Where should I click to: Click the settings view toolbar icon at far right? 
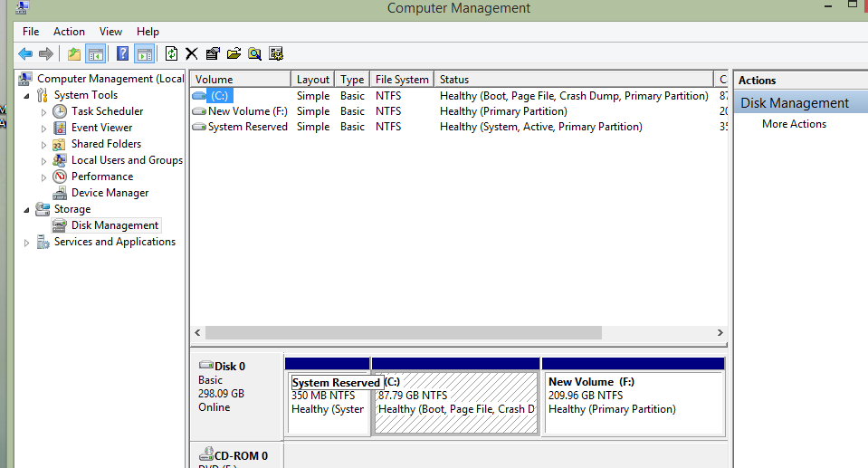pos(276,53)
